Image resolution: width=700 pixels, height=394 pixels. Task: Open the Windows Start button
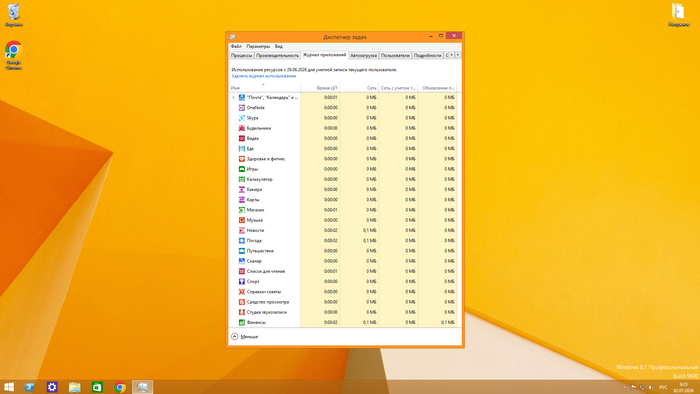(9, 387)
